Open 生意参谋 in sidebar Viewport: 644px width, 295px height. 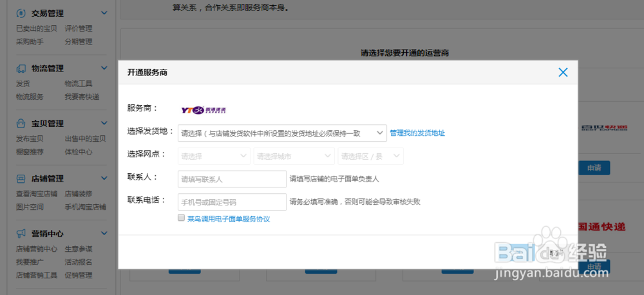click(x=79, y=249)
